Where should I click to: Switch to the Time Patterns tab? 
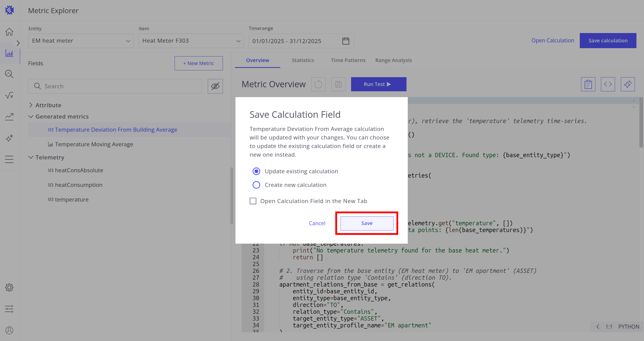(348, 60)
